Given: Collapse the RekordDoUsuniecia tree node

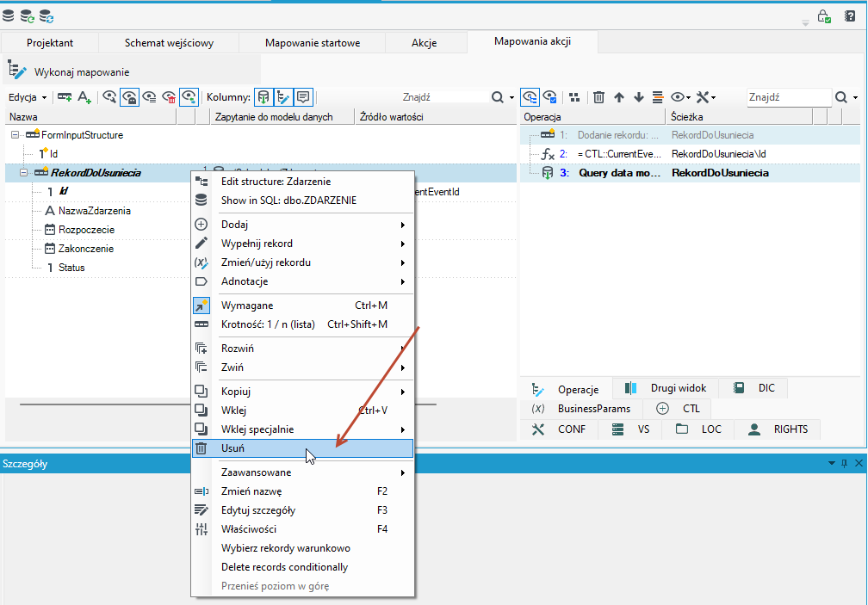Looking at the screenshot, I should point(23,172).
